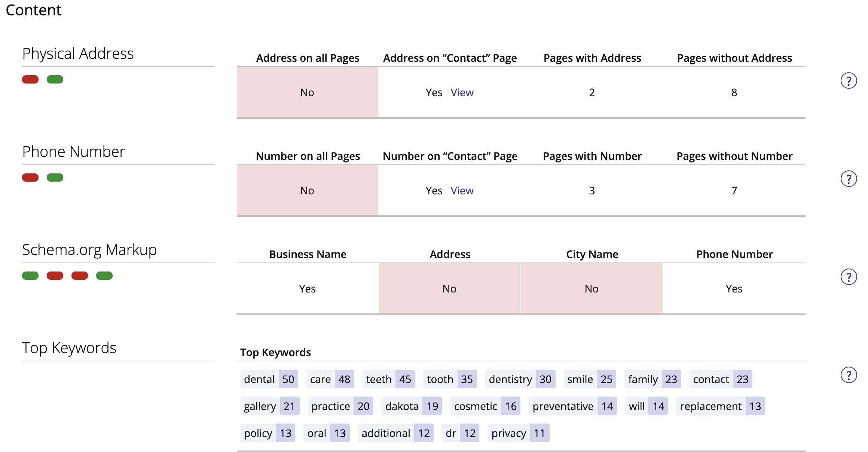
Task: Click first green pill under Schema.org Markup
Action: tap(30, 276)
